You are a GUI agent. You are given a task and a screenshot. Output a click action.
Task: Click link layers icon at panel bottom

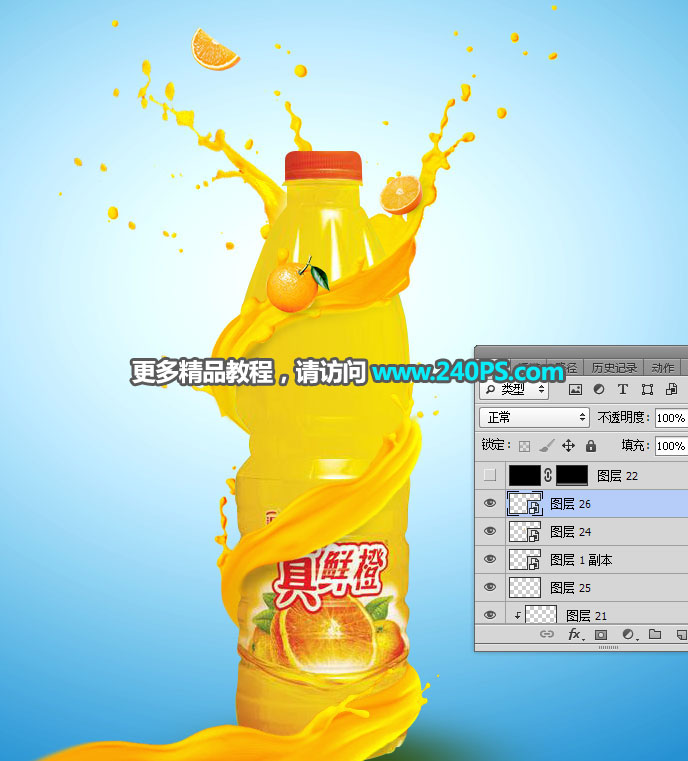coord(547,634)
